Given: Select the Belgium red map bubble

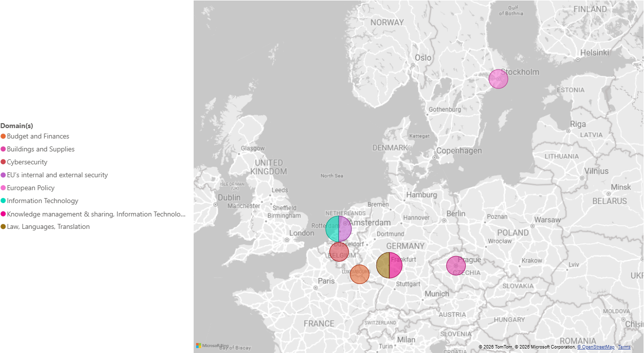Looking at the screenshot, I should (339, 252).
